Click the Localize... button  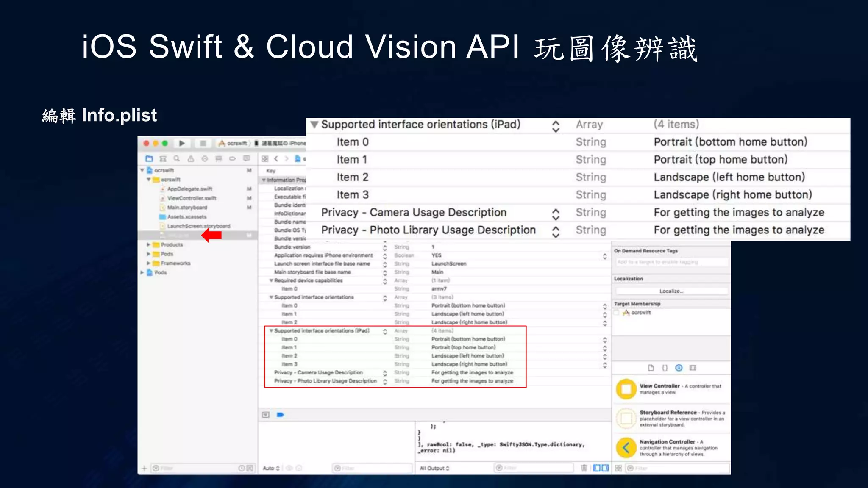pyautogui.click(x=671, y=291)
